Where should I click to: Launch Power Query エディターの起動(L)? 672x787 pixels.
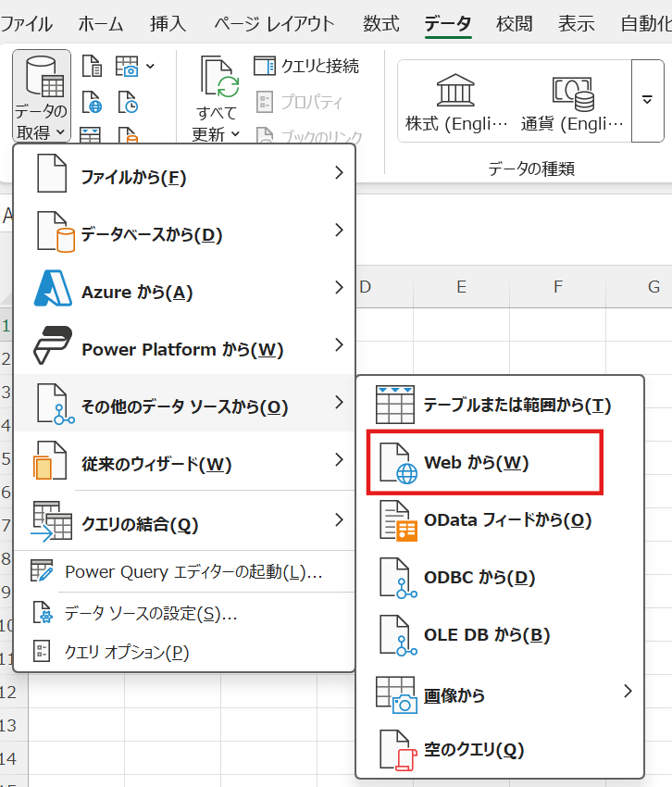[184, 571]
